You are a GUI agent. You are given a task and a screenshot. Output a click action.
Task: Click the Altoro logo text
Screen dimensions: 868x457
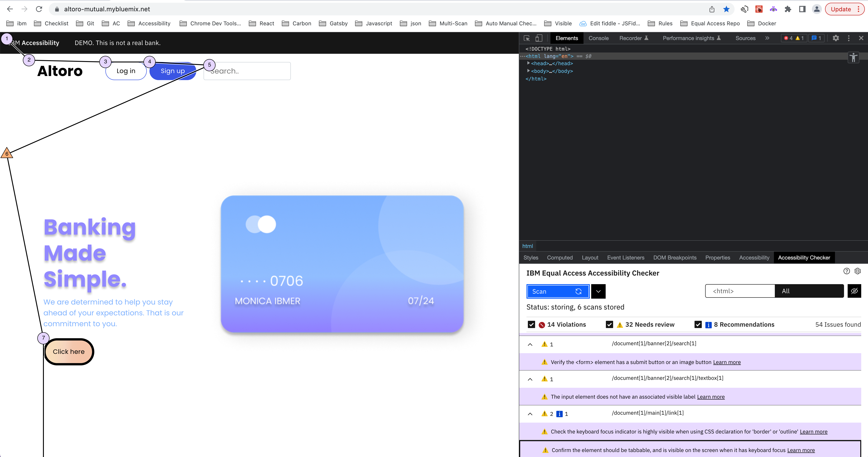(x=60, y=71)
